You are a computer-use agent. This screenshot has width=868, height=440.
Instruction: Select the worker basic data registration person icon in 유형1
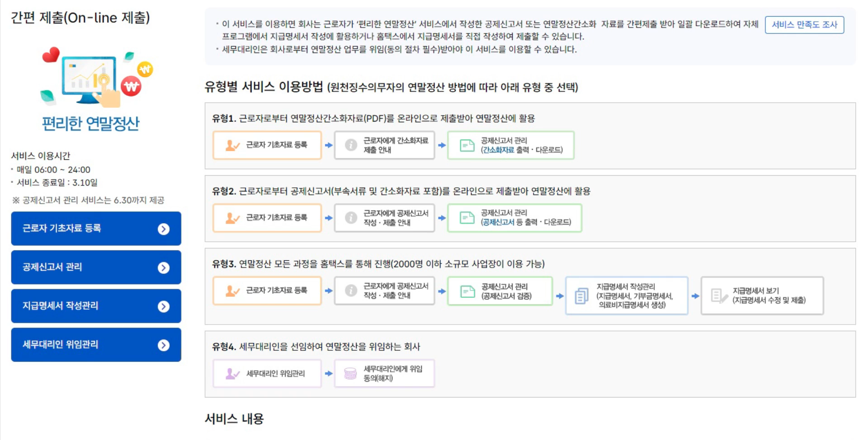coord(233,145)
